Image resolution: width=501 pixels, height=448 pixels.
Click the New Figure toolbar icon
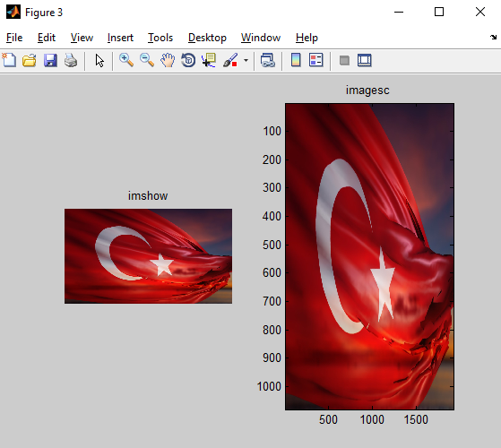click(x=9, y=60)
